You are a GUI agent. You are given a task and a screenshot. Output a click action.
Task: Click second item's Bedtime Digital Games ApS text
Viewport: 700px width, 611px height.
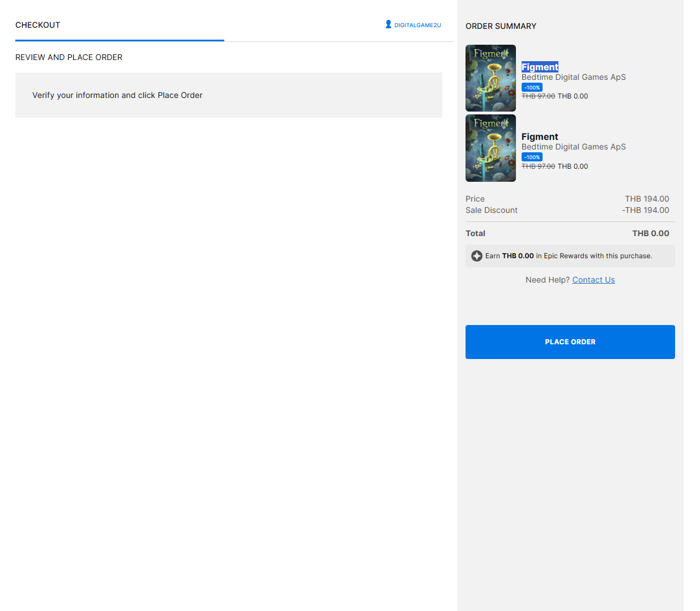coord(574,147)
